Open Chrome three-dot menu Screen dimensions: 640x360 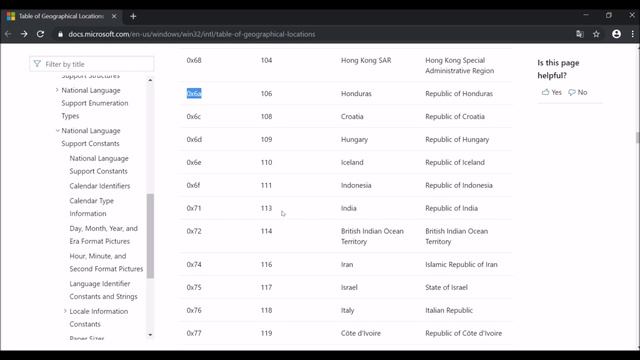click(x=633, y=34)
